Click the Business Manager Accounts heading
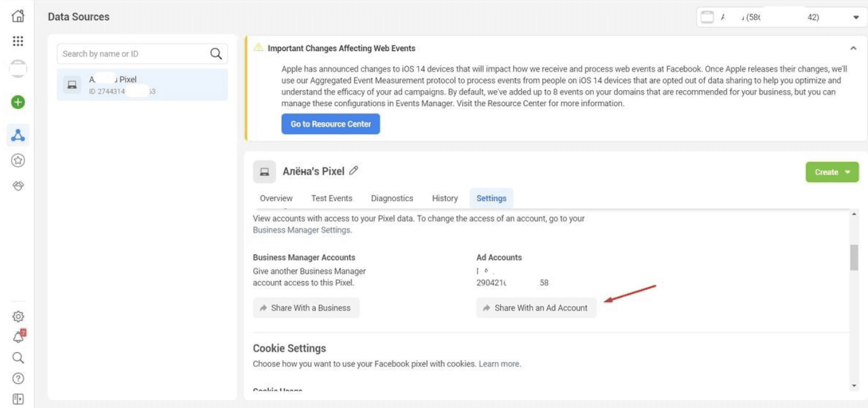The image size is (868, 408). (x=304, y=257)
